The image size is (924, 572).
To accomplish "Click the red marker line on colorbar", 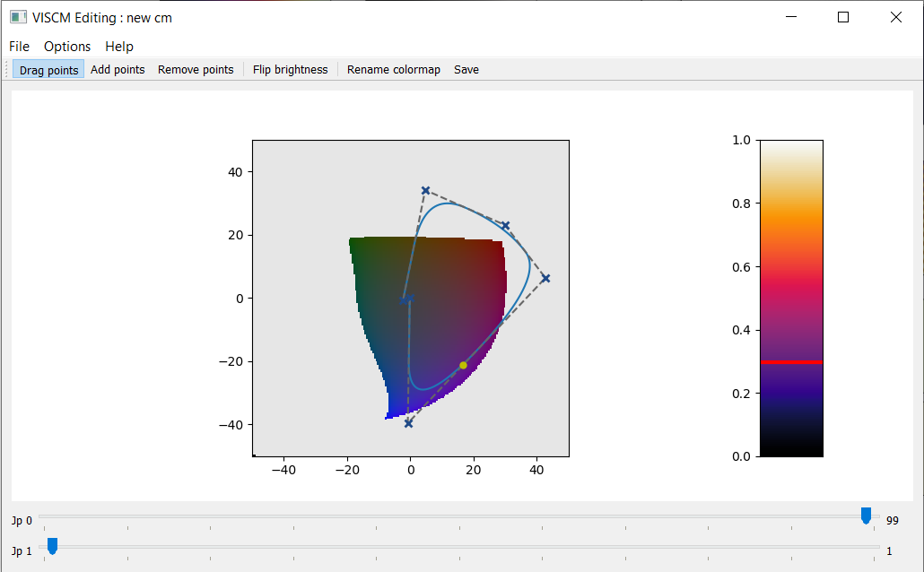I will [791, 361].
